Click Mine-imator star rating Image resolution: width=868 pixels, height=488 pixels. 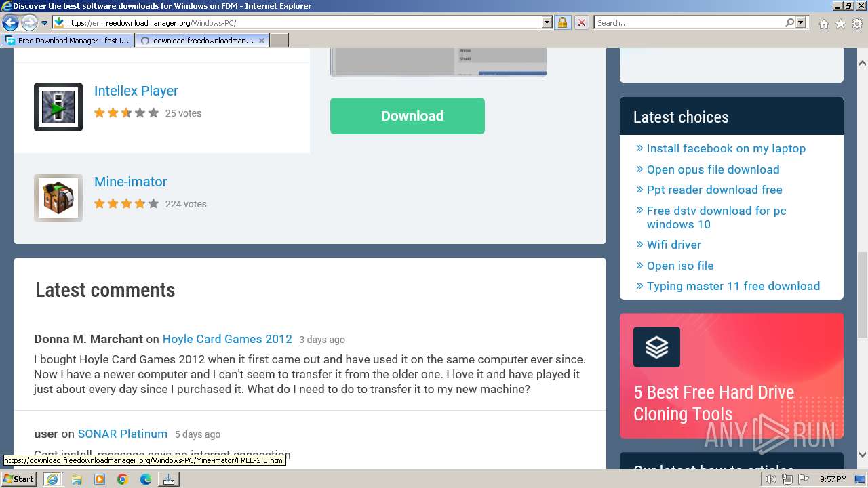click(126, 204)
